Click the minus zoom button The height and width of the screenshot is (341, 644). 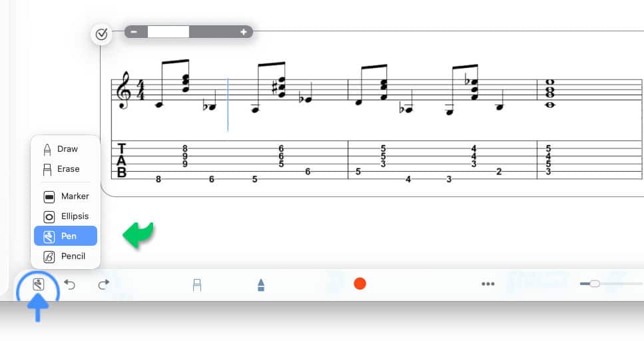click(135, 31)
